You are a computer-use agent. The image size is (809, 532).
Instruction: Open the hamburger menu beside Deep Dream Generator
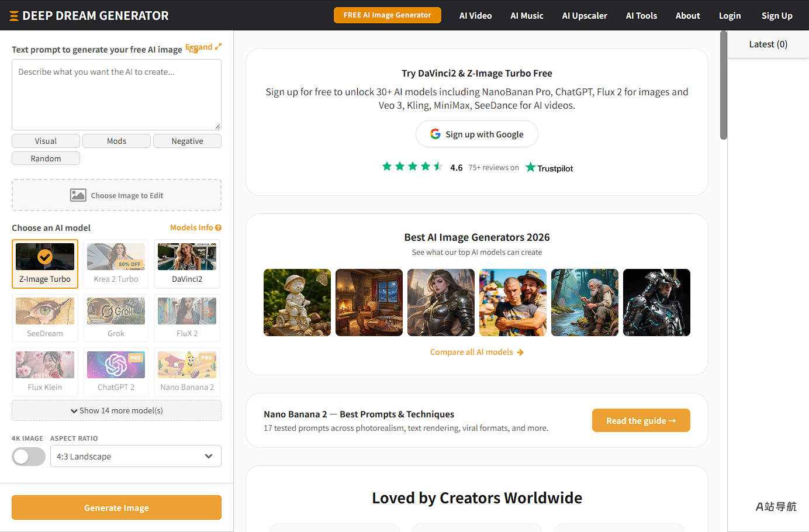point(14,16)
